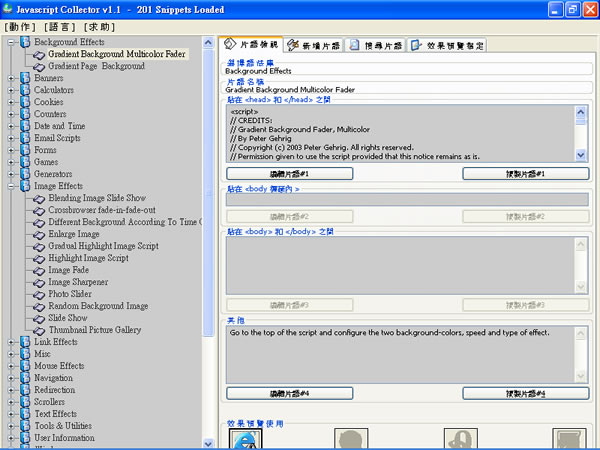Click the snippet icon beside Image Fade

coord(39,270)
